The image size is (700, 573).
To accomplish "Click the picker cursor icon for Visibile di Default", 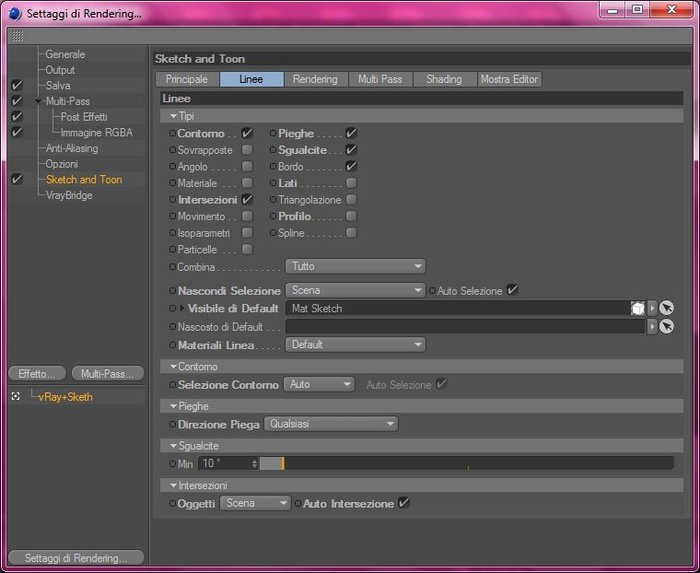I will (x=667, y=308).
